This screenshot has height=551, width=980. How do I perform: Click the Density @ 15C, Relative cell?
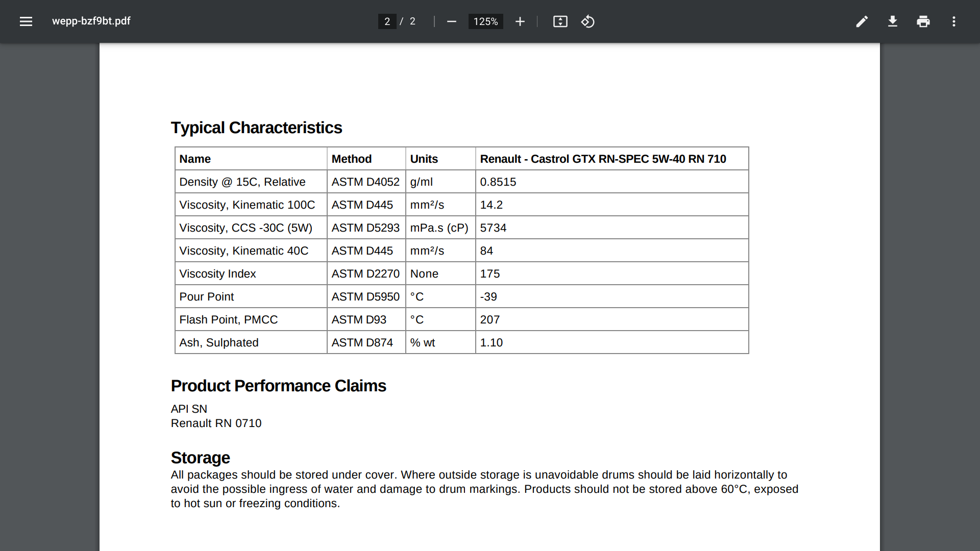(242, 182)
